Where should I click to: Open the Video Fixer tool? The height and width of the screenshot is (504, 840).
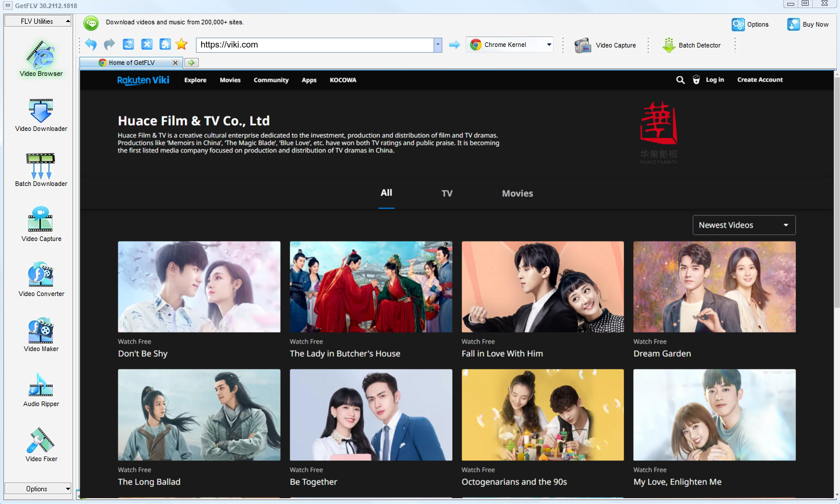coord(41,444)
